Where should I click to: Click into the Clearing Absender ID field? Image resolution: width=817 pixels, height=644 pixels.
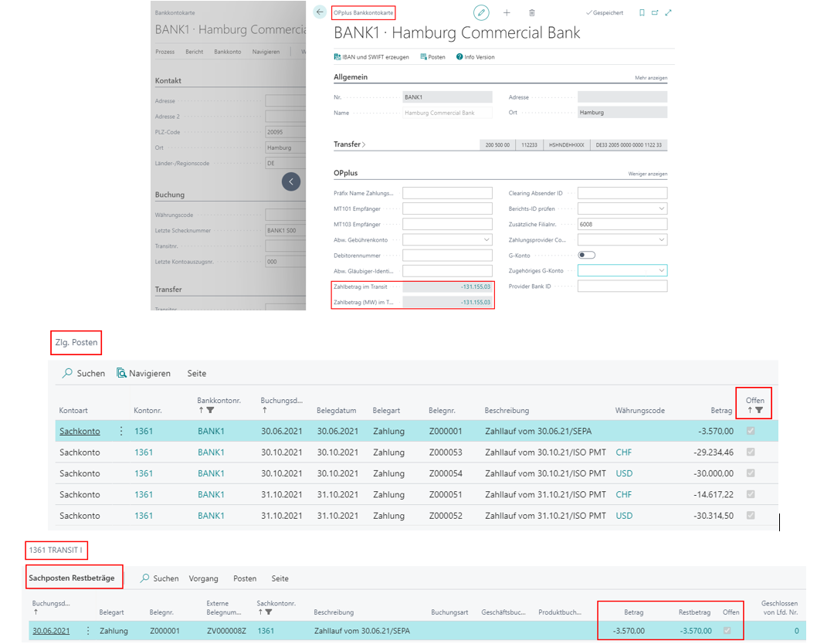pos(622,193)
